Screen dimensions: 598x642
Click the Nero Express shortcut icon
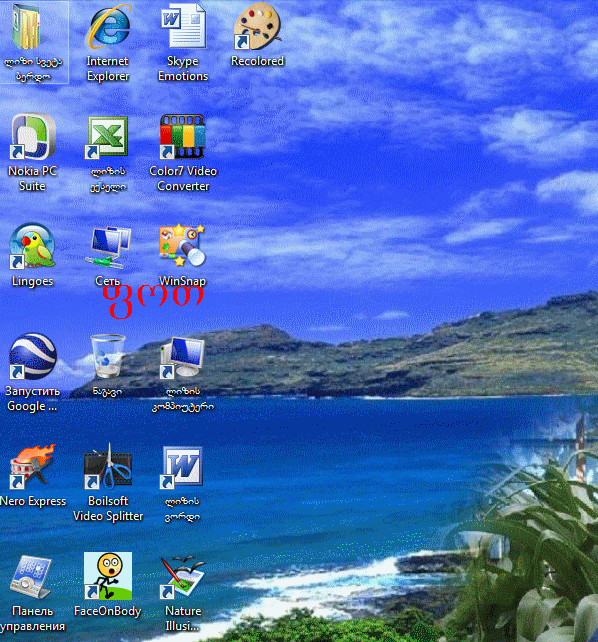32,467
